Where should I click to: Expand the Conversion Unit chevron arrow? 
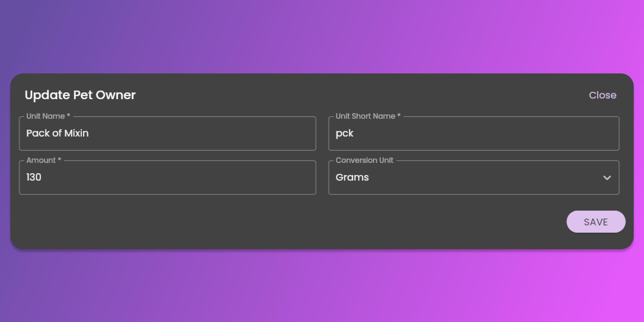click(607, 178)
